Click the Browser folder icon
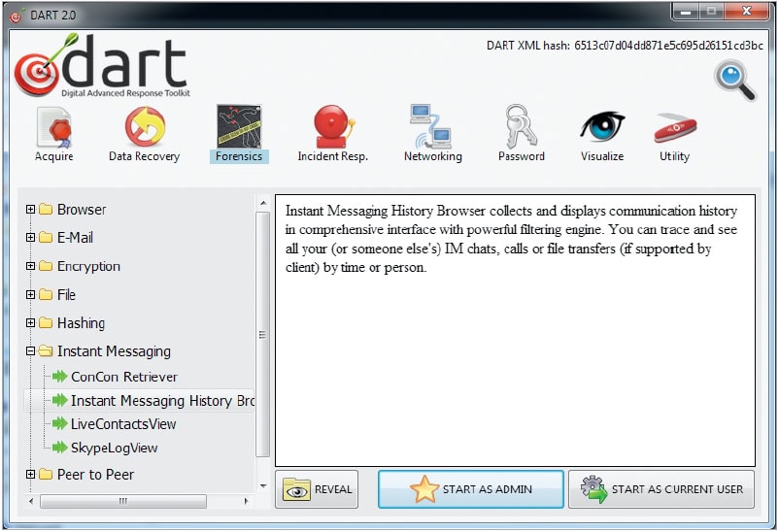779x532 pixels. tap(46, 209)
